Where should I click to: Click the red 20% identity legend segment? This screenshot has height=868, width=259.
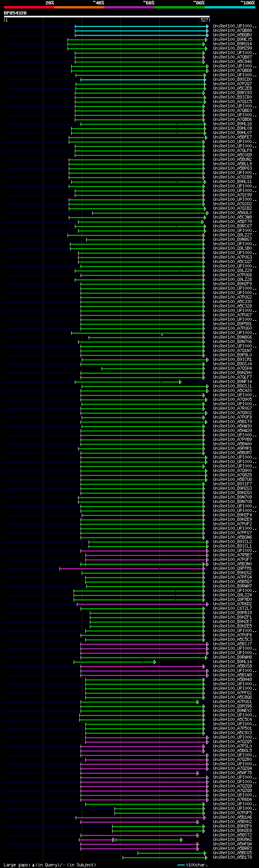point(29,7)
